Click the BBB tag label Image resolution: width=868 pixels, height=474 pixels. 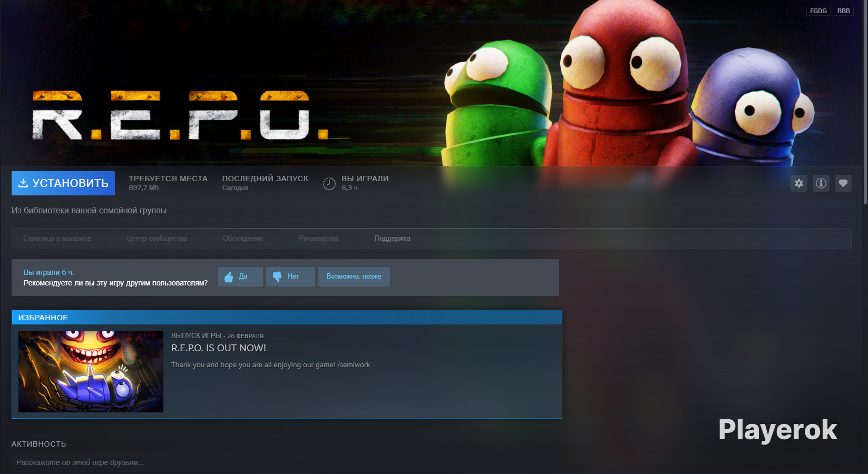(844, 11)
